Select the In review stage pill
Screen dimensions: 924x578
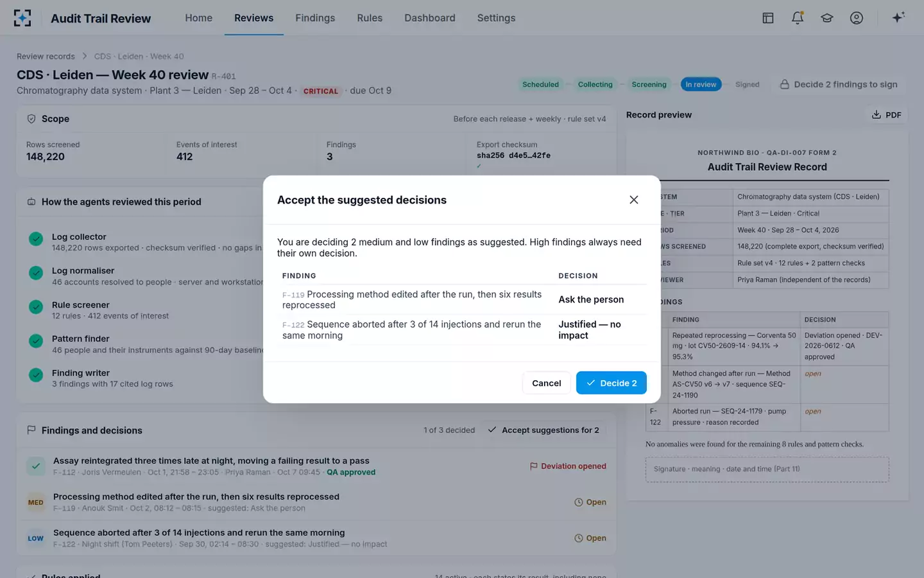701,84
